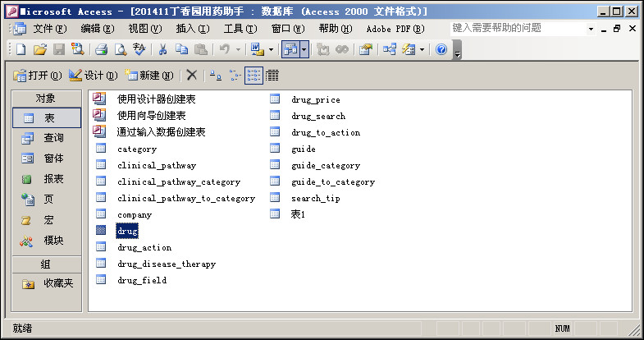Click the Save disk icon

(x=59, y=50)
